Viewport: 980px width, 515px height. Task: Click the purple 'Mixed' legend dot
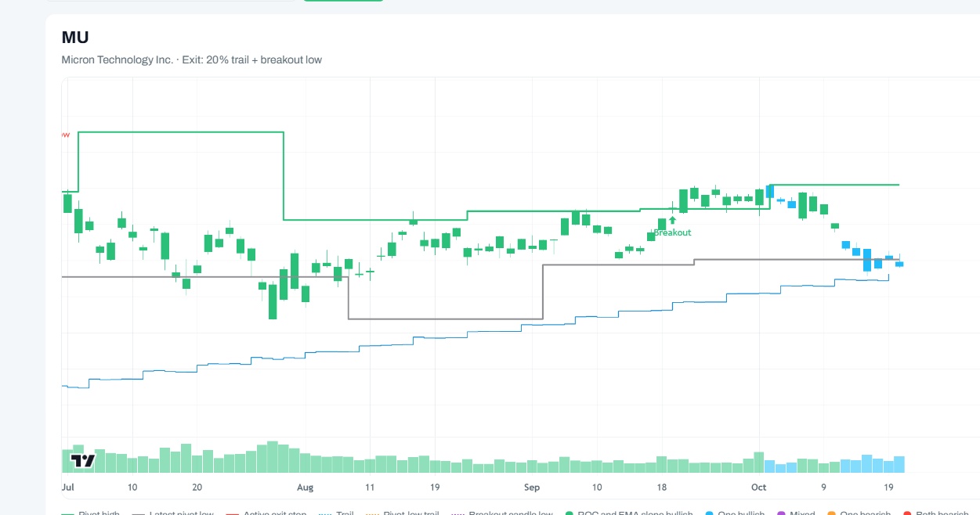780,513
